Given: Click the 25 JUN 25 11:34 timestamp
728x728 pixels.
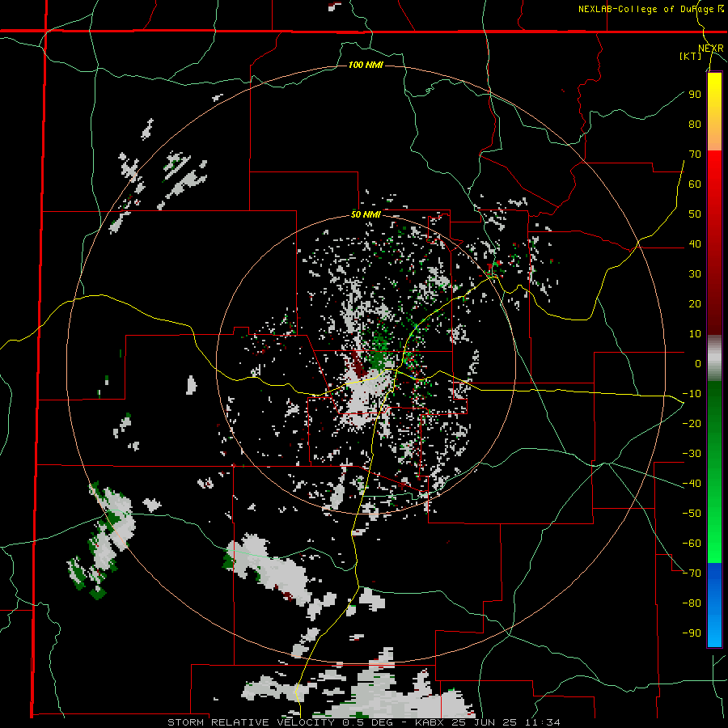Looking at the screenshot, I should tap(505, 722).
